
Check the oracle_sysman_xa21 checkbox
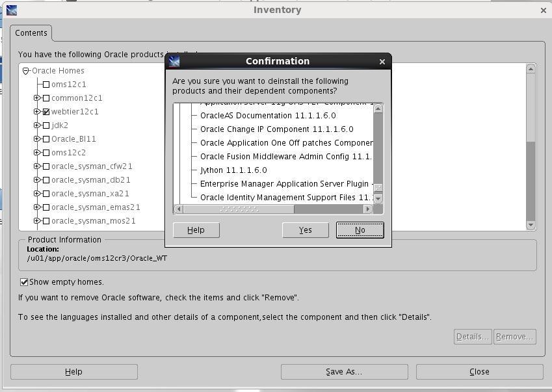46,194
